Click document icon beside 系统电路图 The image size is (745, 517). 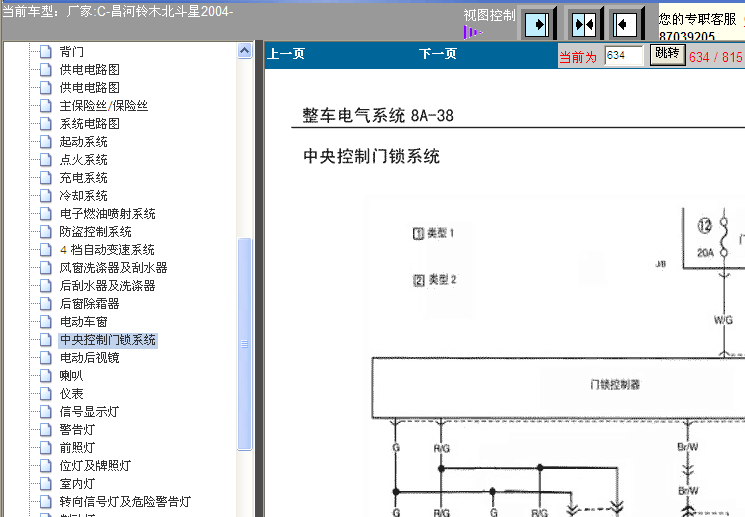pyautogui.click(x=46, y=124)
